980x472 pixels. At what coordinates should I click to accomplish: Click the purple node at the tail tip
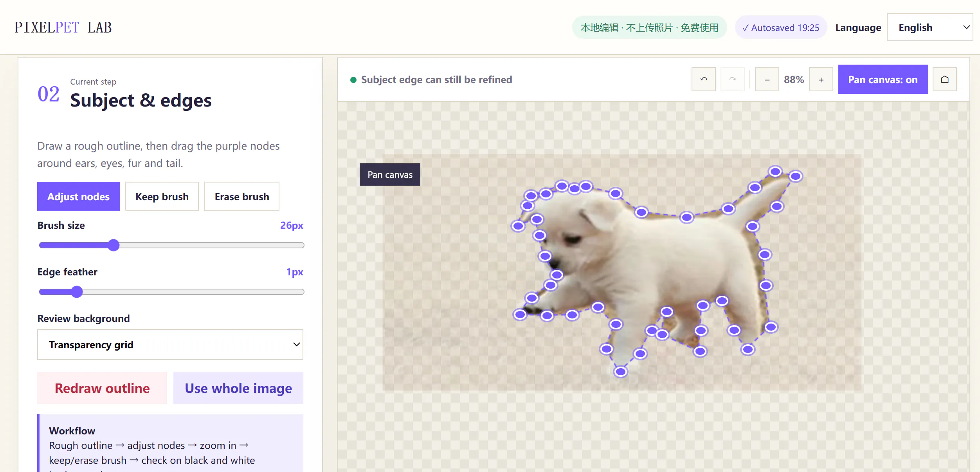pos(795,176)
